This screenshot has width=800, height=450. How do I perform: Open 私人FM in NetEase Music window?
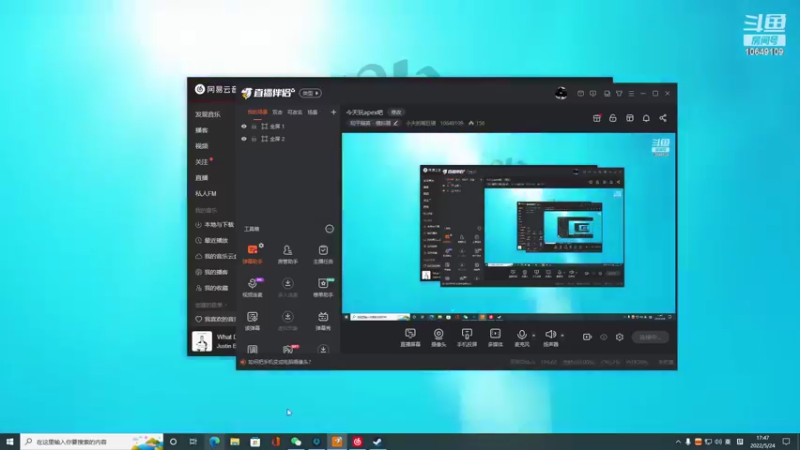tap(206, 193)
